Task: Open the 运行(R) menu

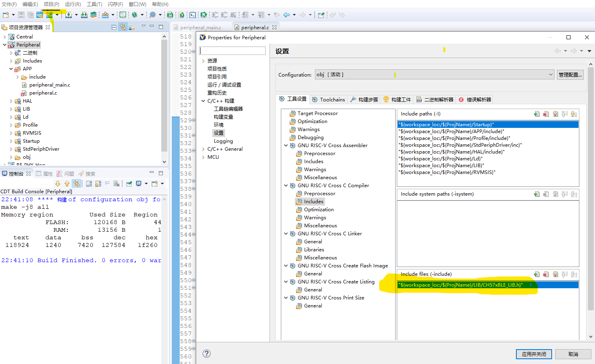Action: click(73, 4)
